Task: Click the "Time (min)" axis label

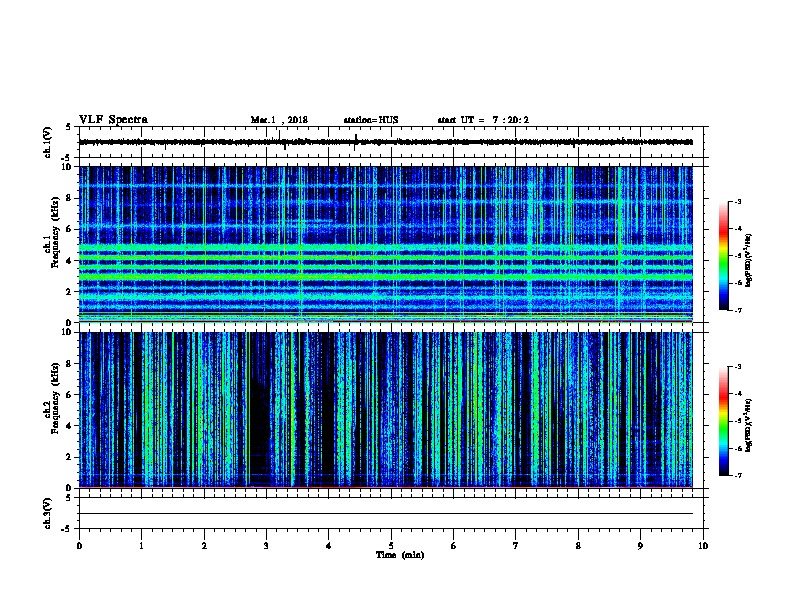Action: tap(400, 555)
